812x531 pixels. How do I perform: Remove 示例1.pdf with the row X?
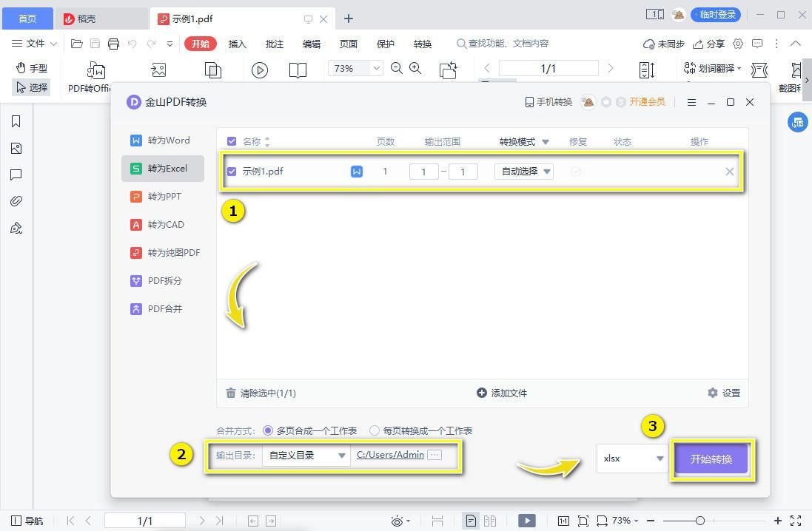[729, 172]
